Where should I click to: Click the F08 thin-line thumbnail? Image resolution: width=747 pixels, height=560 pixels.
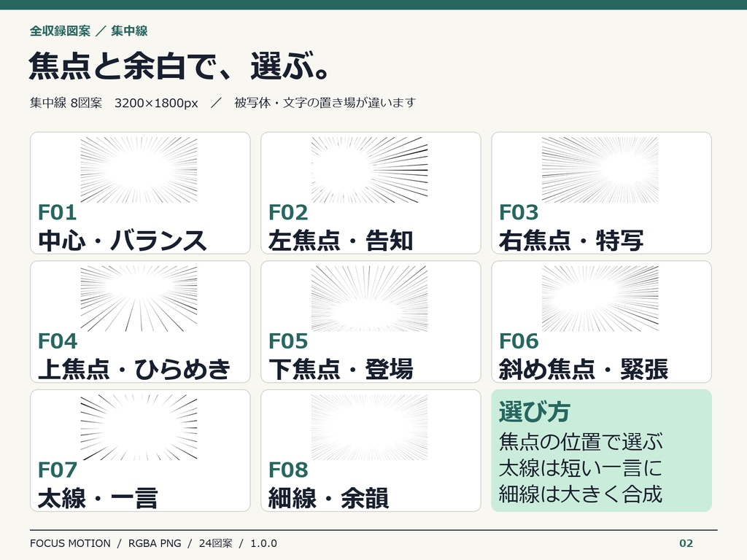tap(369, 427)
